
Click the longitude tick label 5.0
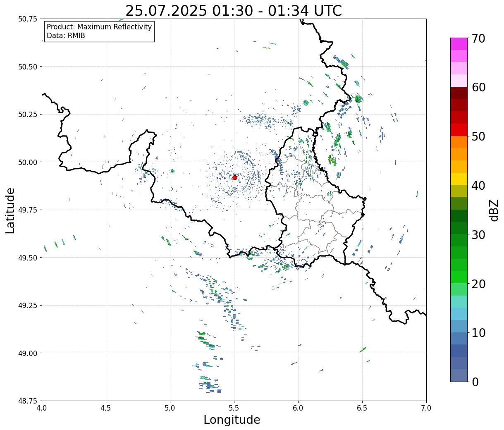coord(170,408)
